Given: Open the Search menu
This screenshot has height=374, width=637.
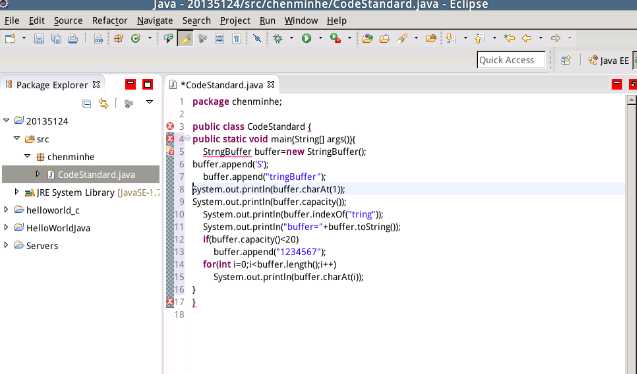Looking at the screenshot, I should tap(196, 21).
